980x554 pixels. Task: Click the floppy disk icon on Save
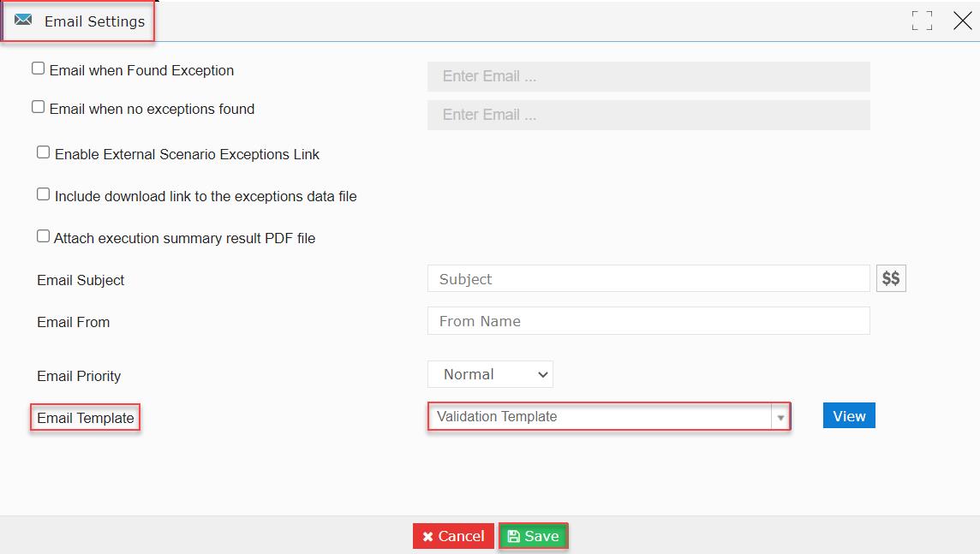click(x=514, y=537)
